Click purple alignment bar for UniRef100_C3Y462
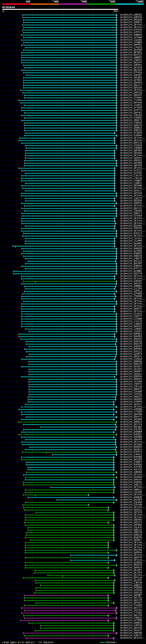Image resolution: width=146 pixels, height=644 pixels. click(x=69, y=613)
